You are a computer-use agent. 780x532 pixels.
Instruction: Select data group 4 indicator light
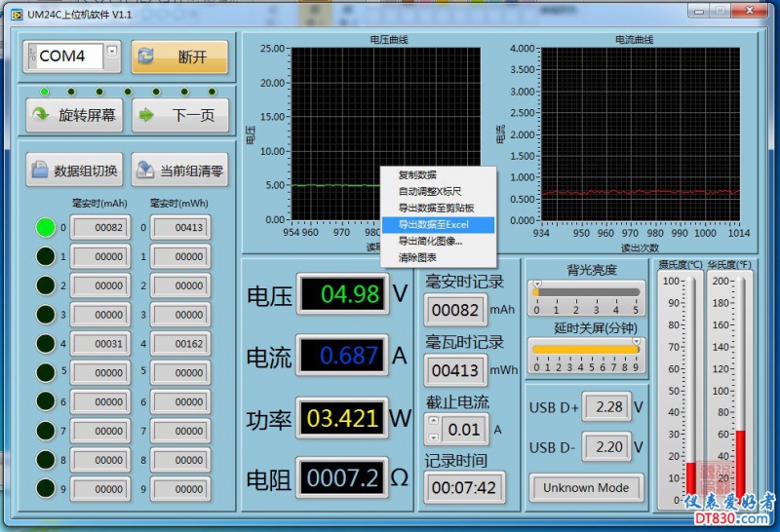pos(46,344)
